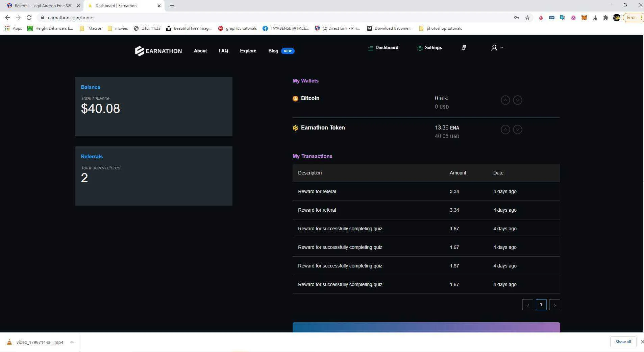
Task: Open the photoshop tutorials bookmark folder
Action: 440,28
